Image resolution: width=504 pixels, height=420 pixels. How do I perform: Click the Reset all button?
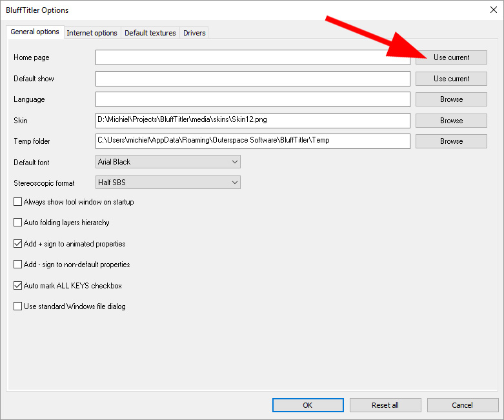[385, 405]
